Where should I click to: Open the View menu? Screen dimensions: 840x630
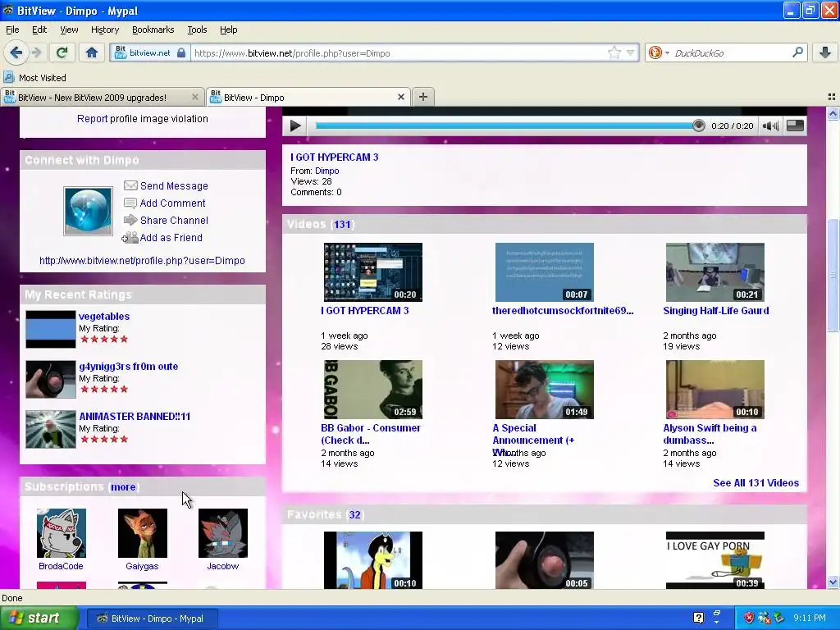coord(69,30)
